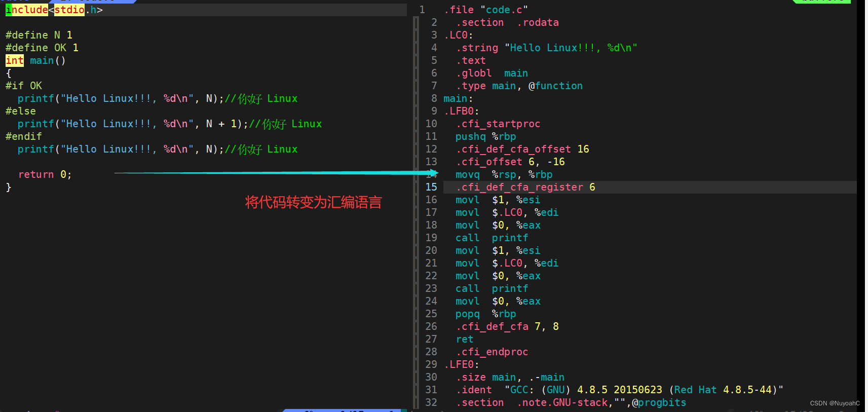
Task: Place cursor on '#define N 1' line
Action: click(39, 35)
